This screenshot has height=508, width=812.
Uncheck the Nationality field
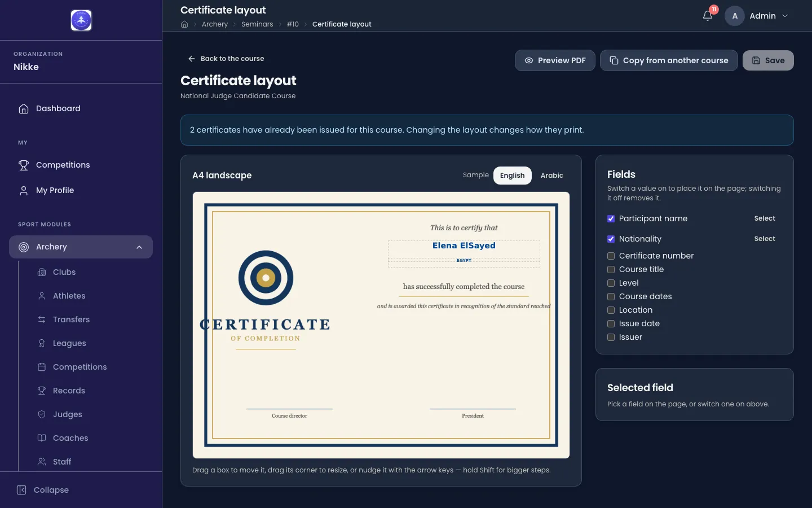click(611, 239)
